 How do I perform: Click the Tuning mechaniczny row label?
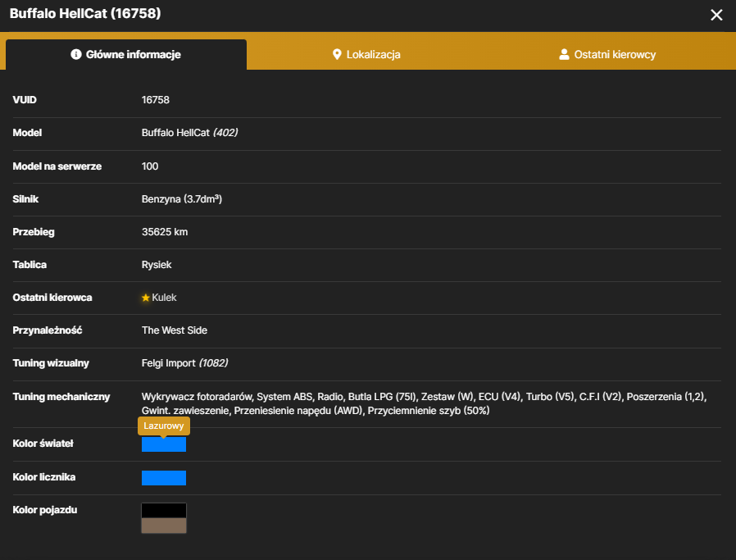point(61,397)
